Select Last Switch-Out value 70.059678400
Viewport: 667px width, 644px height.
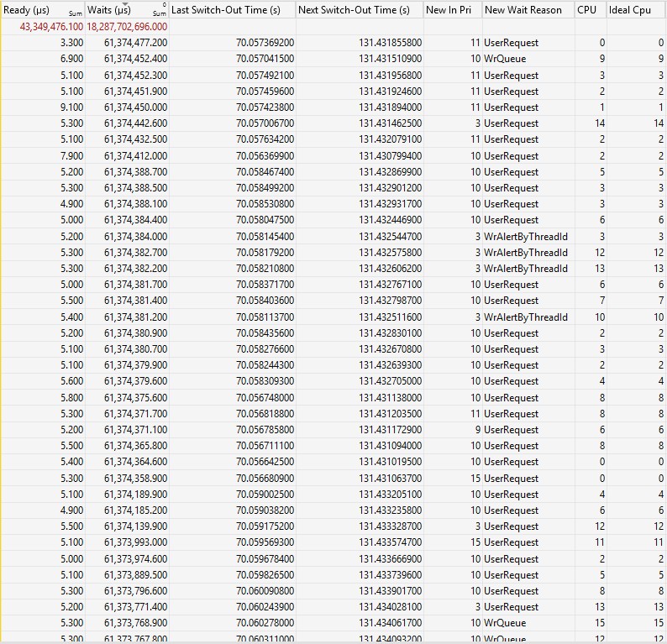[x=265, y=559]
